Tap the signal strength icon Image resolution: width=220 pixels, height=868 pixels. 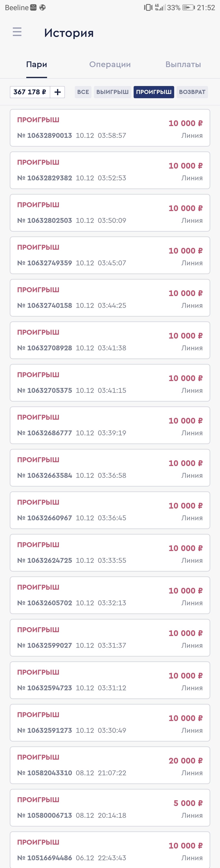tap(160, 7)
